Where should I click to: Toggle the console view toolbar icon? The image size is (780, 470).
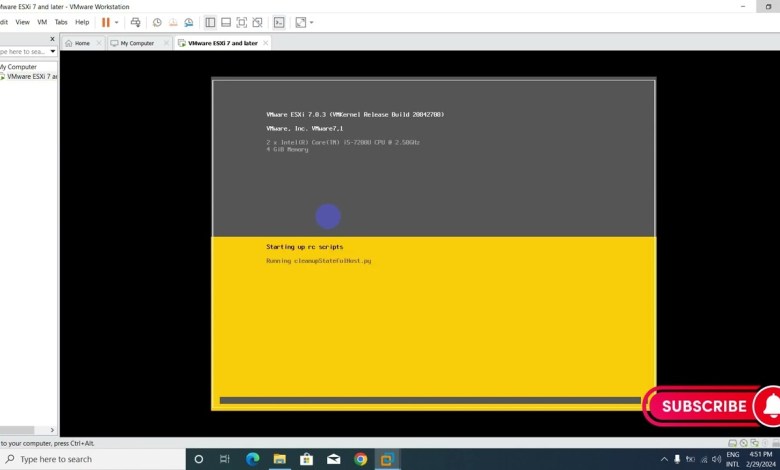tap(279, 22)
